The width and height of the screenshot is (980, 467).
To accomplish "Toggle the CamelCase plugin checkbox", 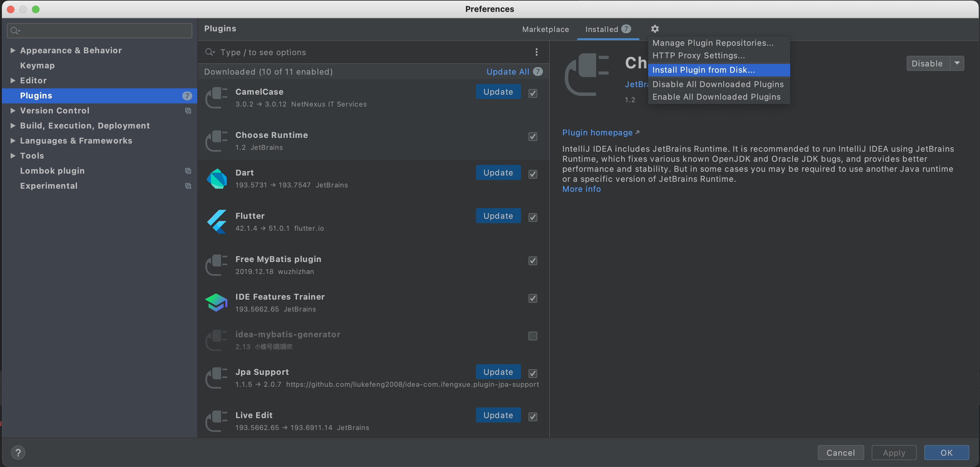I will tap(533, 93).
